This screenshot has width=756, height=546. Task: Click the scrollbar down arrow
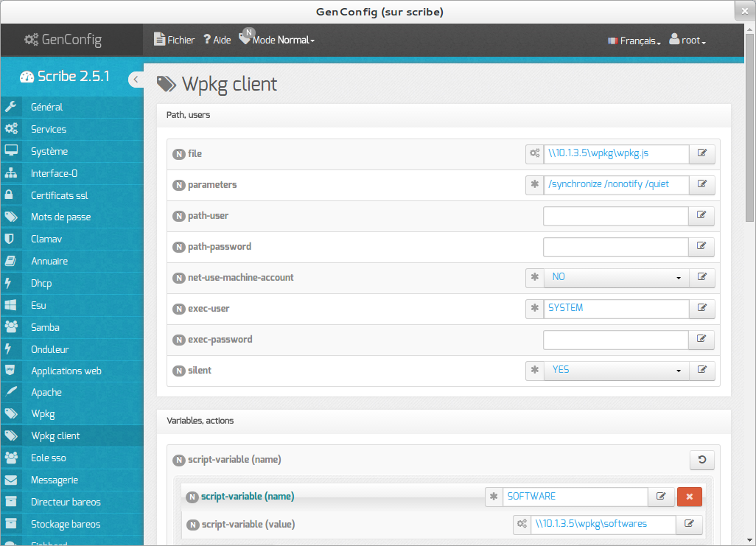749,540
